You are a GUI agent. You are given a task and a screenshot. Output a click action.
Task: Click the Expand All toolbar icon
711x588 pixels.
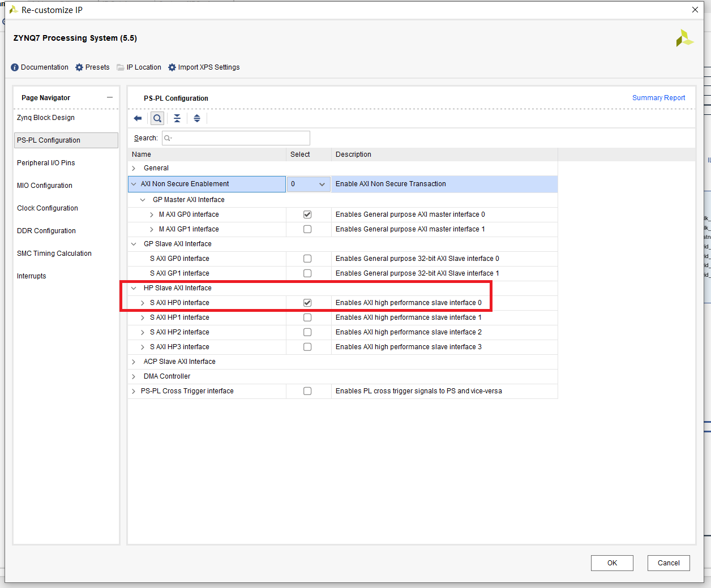[x=197, y=118]
